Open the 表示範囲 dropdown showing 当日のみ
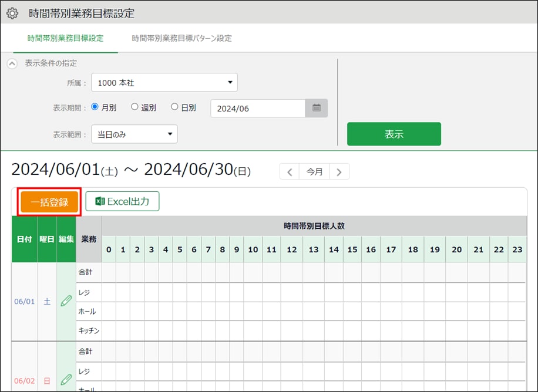Screen dimensions: 538x392 point(134,134)
